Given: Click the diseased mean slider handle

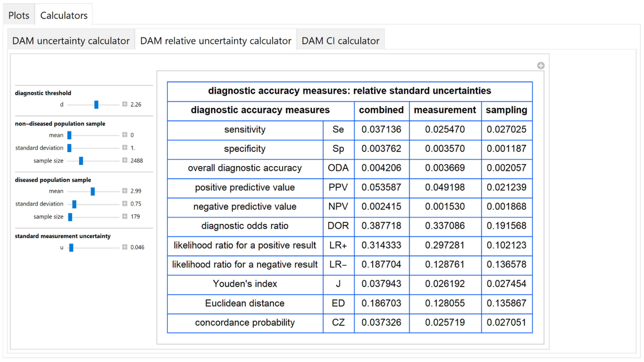Looking at the screenshot, I should tap(93, 191).
